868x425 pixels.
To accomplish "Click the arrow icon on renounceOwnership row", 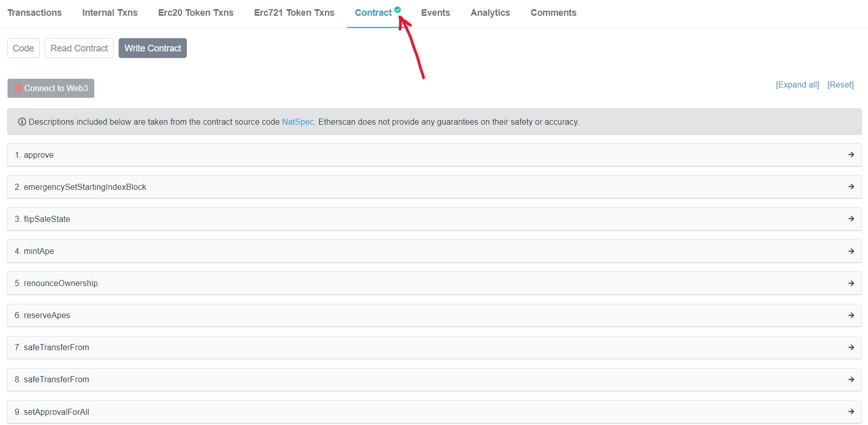I will [x=851, y=283].
